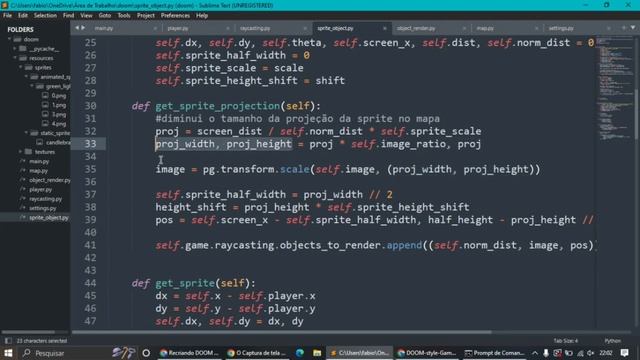
Task: Click line number 30 in the gutter
Action: click(91, 106)
